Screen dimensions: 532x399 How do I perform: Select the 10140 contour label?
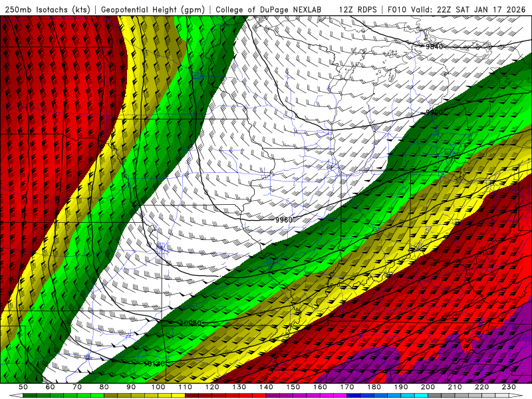[154, 364]
